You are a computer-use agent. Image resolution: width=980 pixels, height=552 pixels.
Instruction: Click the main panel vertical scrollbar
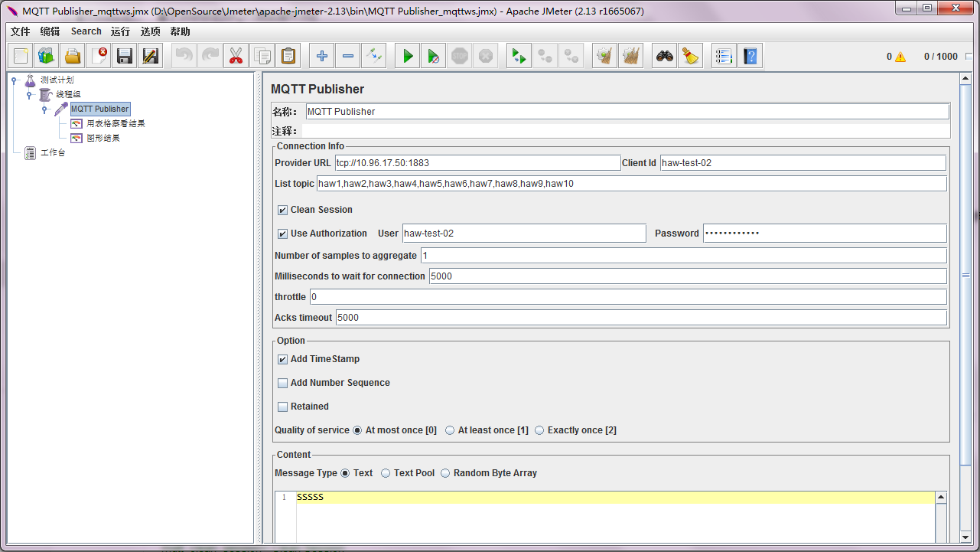965,276
